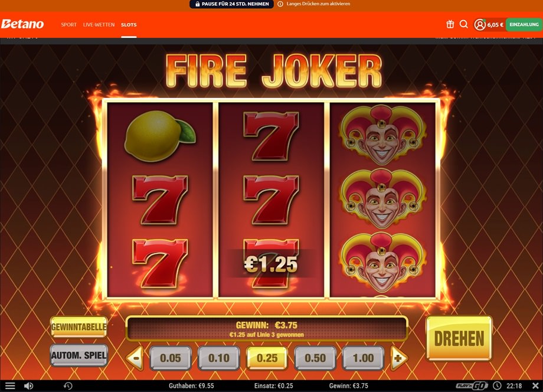Start Autom. Spiel autoplay
This screenshot has height=392, width=543.
pos(79,355)
